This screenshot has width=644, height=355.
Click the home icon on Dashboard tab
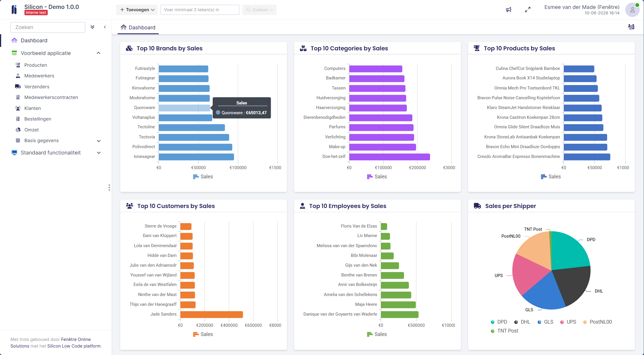click(124, 27)
